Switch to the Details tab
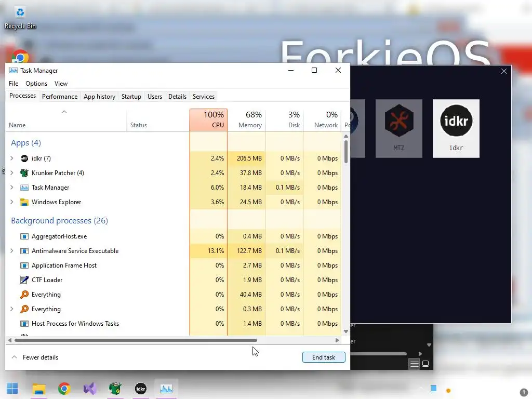The height and width of the screenshot is (399, 532). [178, 97]
